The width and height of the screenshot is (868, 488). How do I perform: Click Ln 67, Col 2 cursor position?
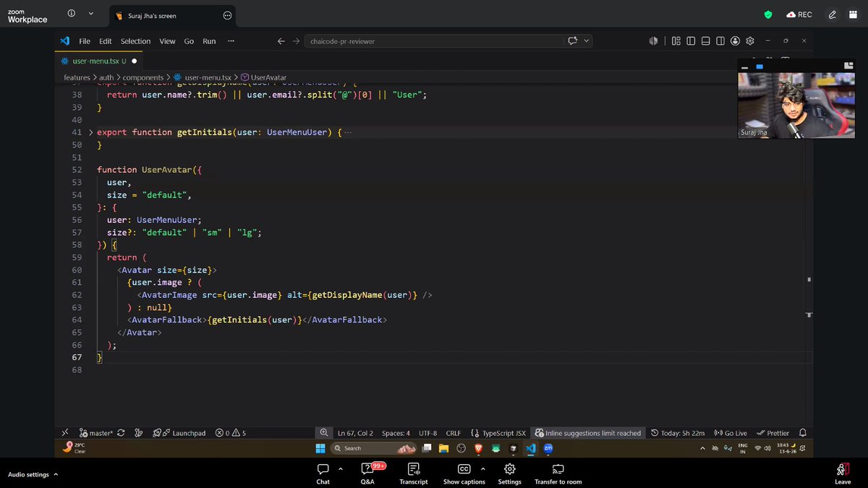(x=355, y=433)
